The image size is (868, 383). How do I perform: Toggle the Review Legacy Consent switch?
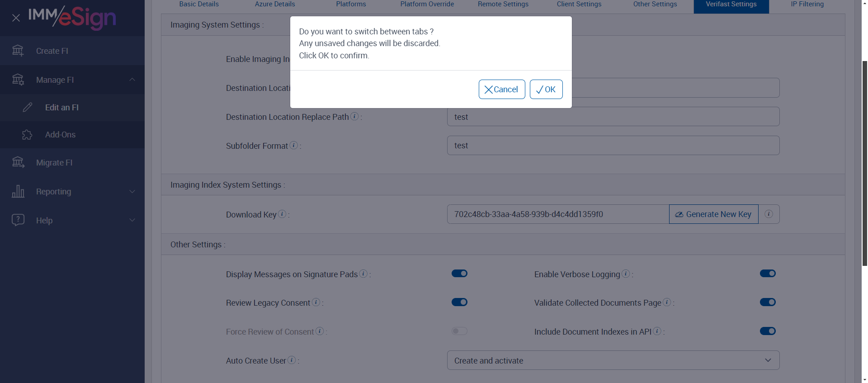(459, 302)
